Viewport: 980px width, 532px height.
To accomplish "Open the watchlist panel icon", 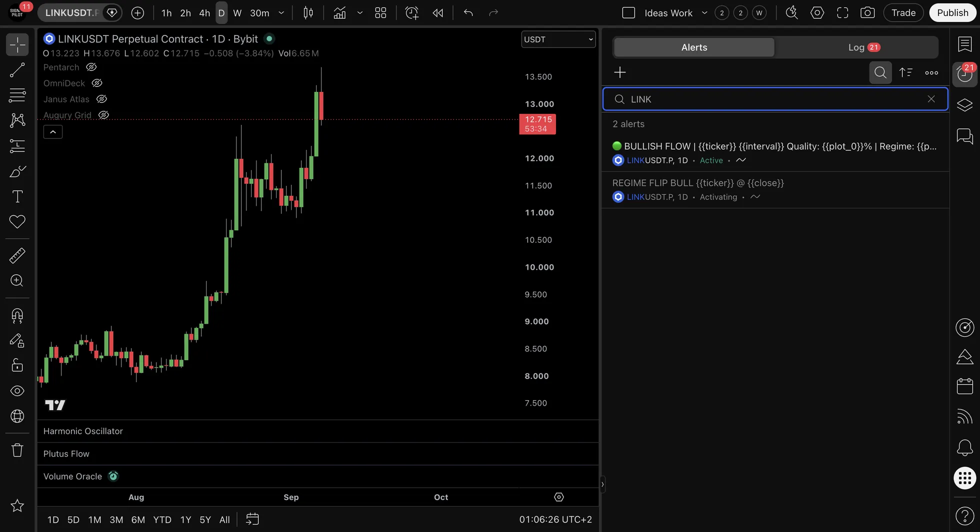I will [x=965, y=44].
